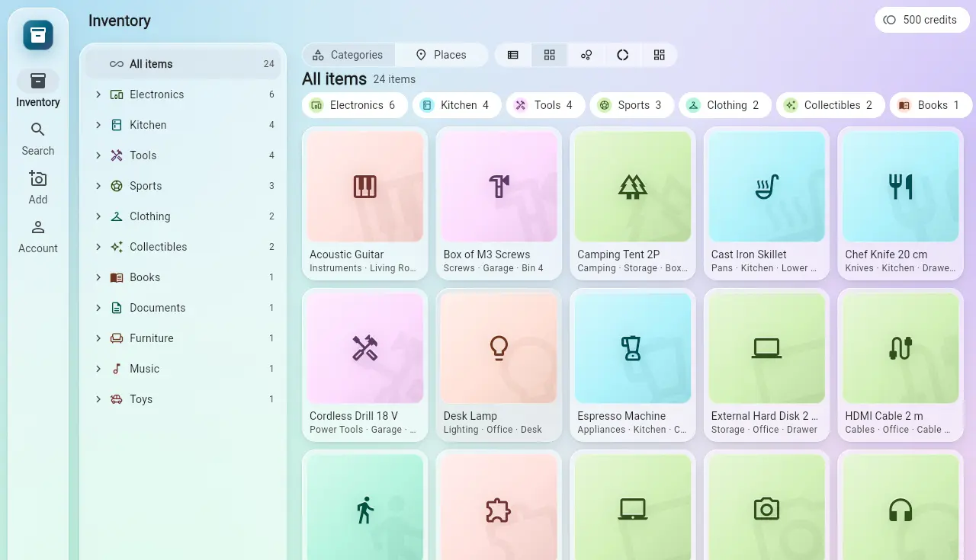Select All items in the category tree
976x560 pixels.
(x=183, y=64)
